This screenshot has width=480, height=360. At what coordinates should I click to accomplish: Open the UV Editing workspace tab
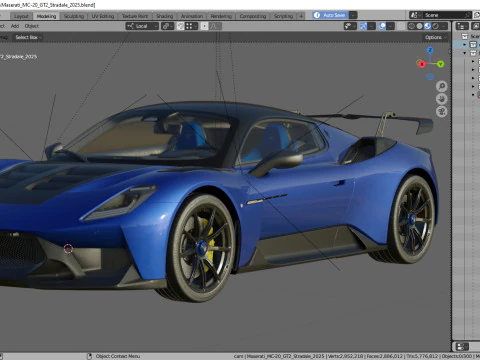(103, 16)
